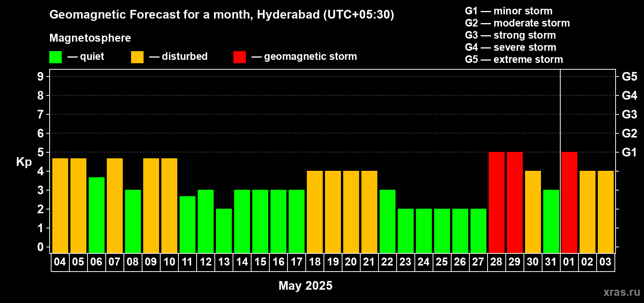Click the orange bar for day 02
The height and width of the screenshot is (303, 644).
pyautogui.click(x=588, y=212)
